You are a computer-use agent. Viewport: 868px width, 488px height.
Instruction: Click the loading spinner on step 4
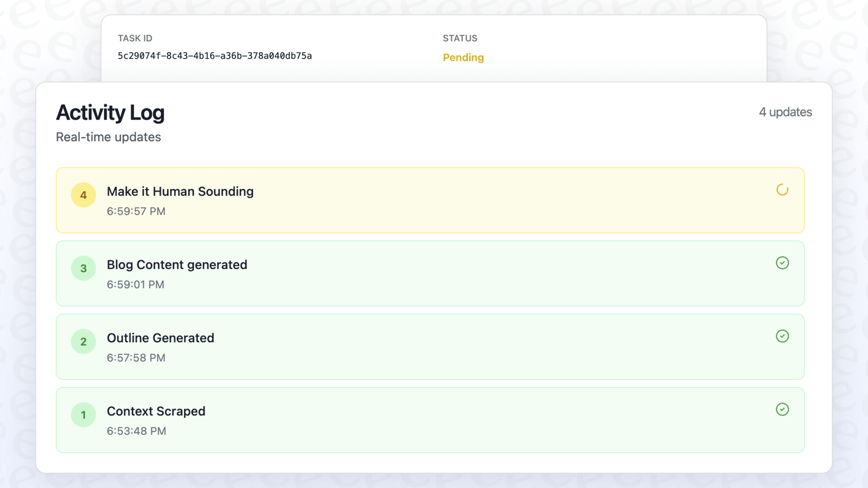point(782,190)
